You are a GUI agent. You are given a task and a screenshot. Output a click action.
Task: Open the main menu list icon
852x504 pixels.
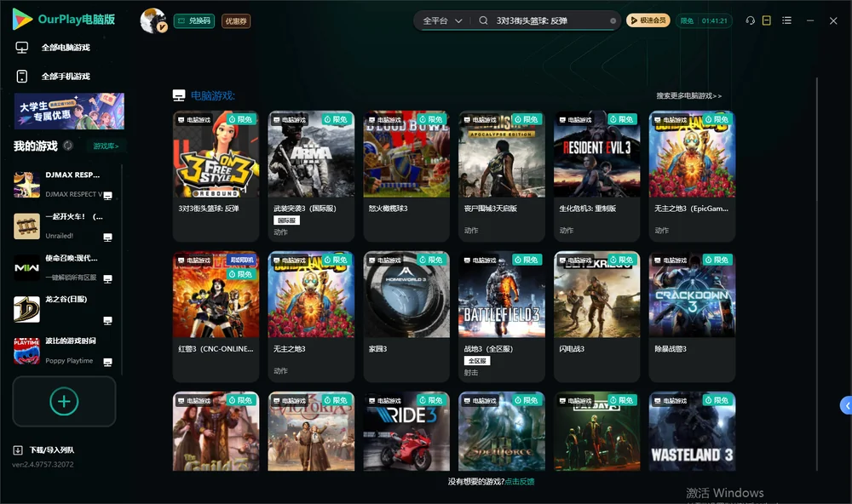pos(786,20)
